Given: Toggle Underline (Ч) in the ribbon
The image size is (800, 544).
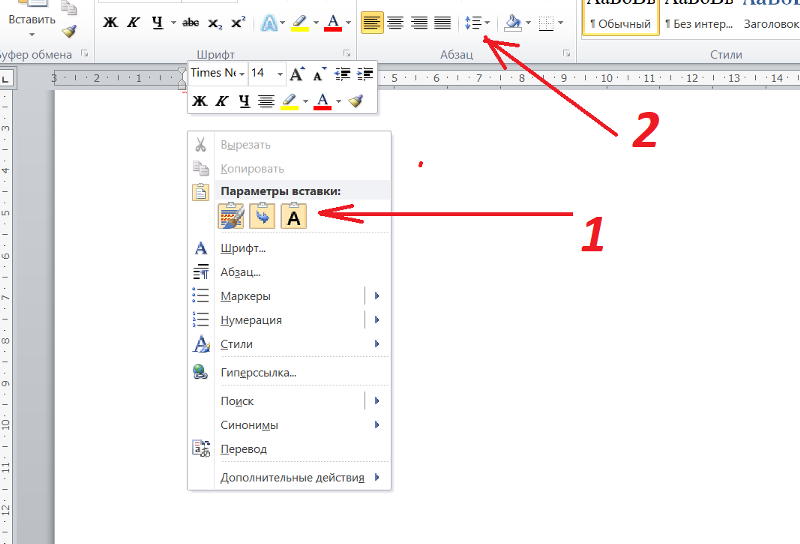Looking at the screenshot, I should pos(157,23).
